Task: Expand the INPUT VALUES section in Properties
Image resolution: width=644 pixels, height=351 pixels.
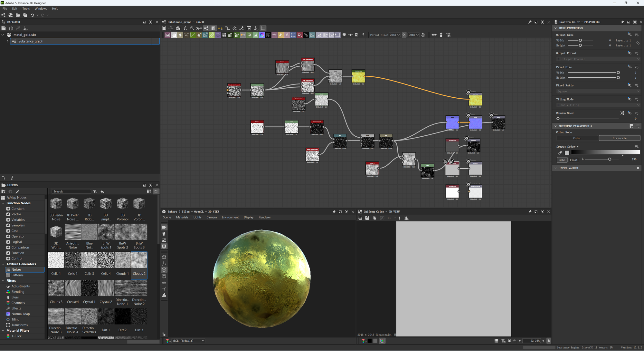Action: click(555, 168)
